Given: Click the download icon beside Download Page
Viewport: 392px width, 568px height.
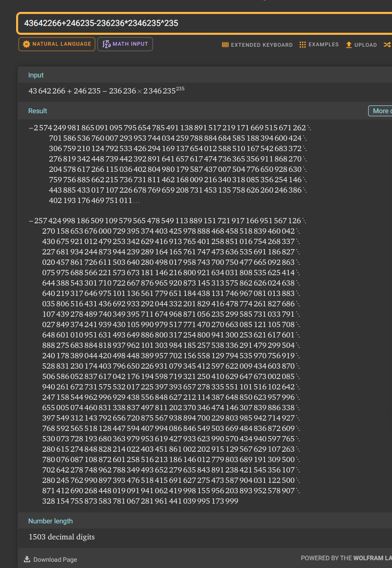Looking at the screenshot, I should [27, 559].
